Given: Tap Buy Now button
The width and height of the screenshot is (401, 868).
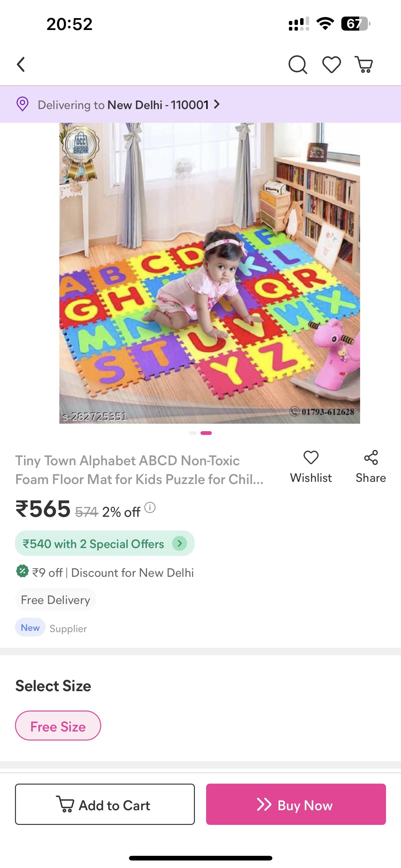Looking at the screenshot, I should pos(296,804).
